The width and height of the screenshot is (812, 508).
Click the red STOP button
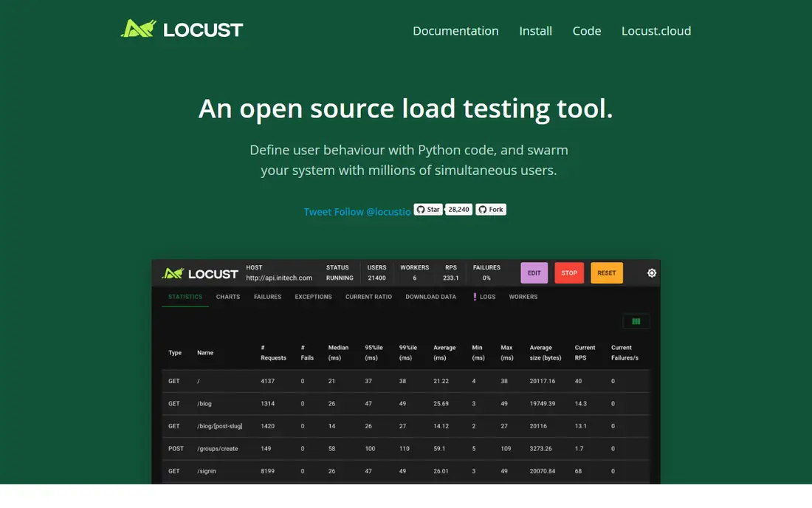(x=569, y=273)
